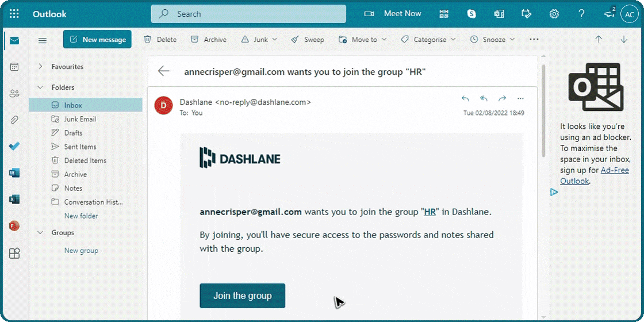Open the Conversation History folder
Viewport: 644px width, 322px height.
coord(86,202)
